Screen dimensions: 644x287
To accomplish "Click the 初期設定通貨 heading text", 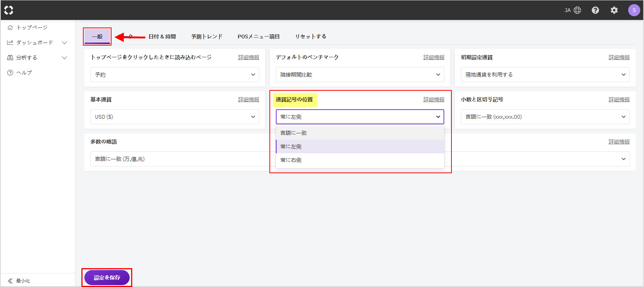I will (477, 57).
